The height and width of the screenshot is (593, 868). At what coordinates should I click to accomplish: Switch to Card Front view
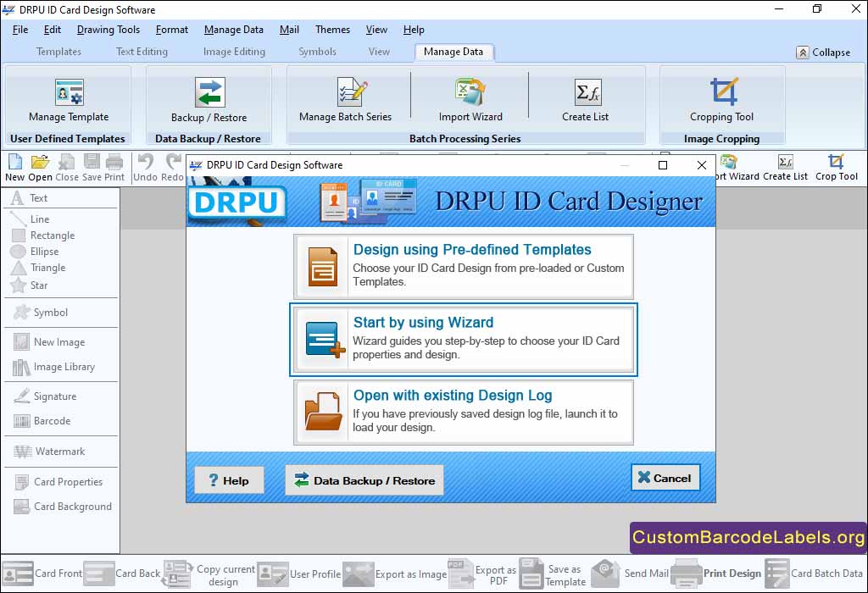click(42, 574)
